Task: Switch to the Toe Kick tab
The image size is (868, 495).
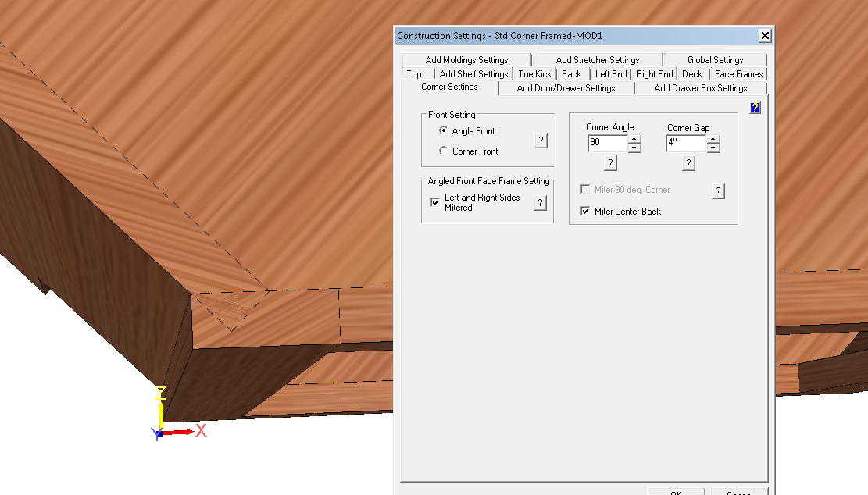Action: (x=534, y=74)
